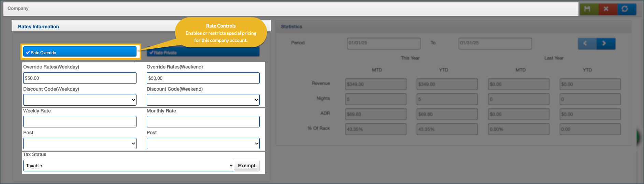Go to previous statistics period arrow

(x=587, y=44)
